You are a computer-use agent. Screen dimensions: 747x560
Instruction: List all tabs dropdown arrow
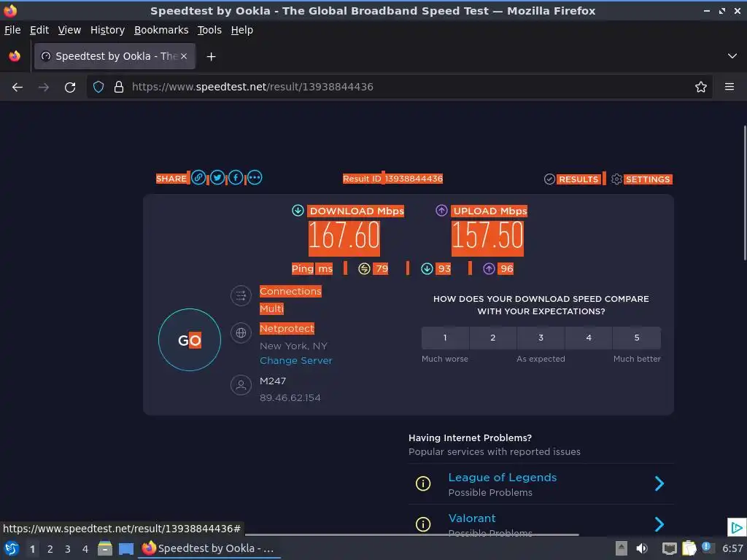pyautogui.click(x=732, y=56)
